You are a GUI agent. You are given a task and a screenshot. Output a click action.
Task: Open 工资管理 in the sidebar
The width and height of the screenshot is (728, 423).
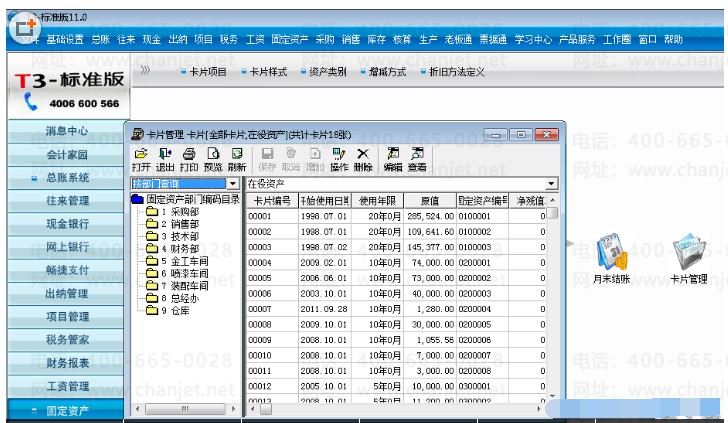(x=66, y=386)
